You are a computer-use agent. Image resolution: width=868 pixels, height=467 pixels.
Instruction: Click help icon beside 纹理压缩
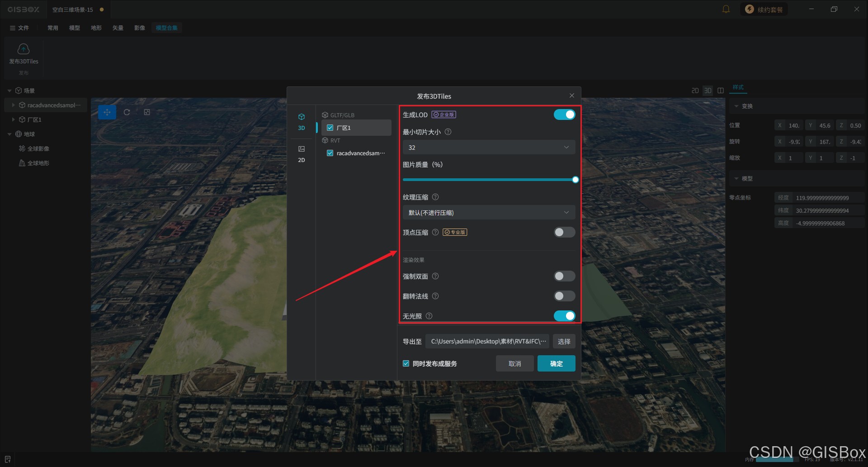coord(435,197)
